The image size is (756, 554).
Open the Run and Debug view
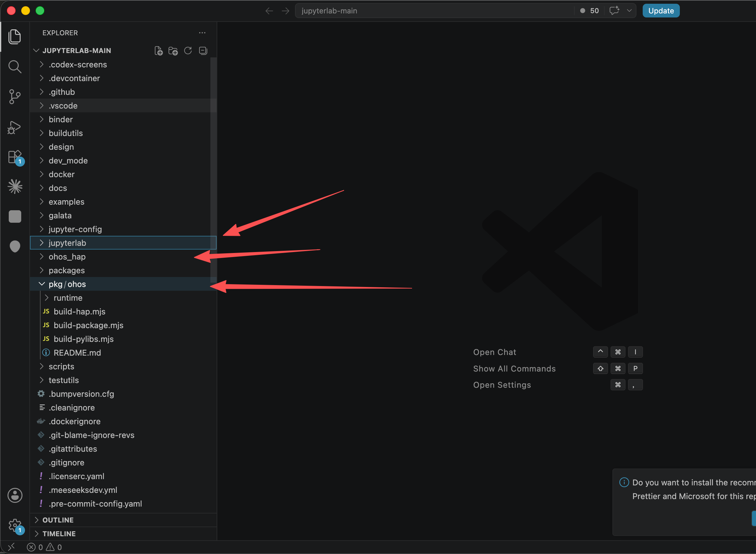click(x=14, y=128)
